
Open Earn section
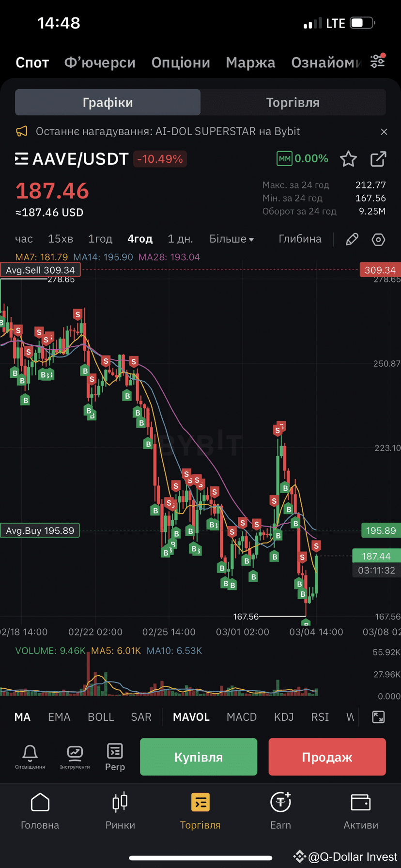coord(280,812)
